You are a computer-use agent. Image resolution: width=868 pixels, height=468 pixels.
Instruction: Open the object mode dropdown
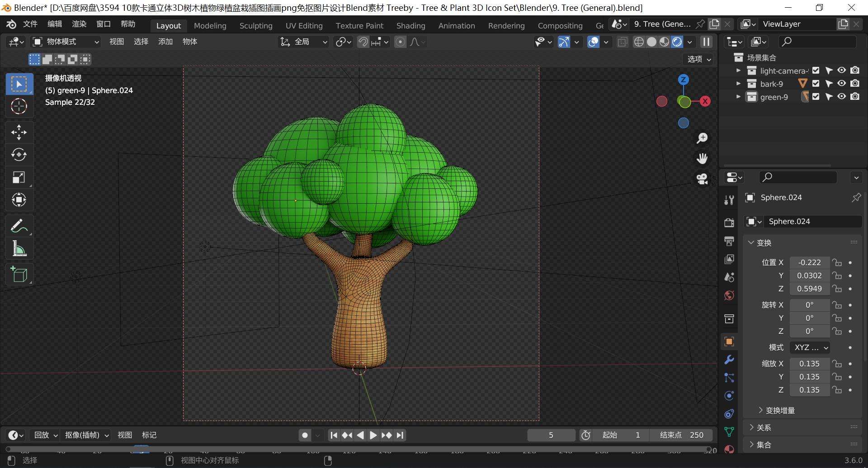(66, 42)
